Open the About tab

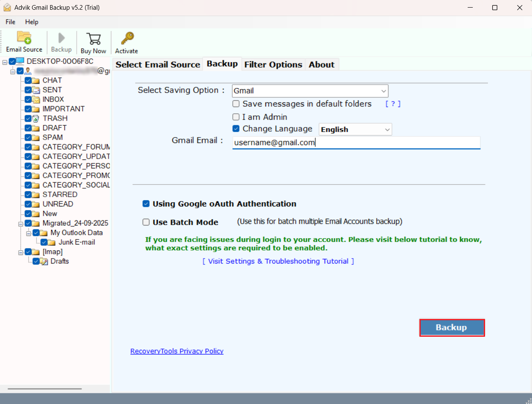(x=322, y=64)
